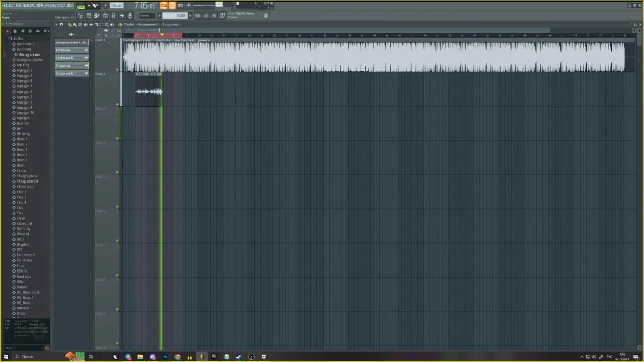Select the Slip tool in playlist
Image resolution: width=644 pixels, height=362 pixels.
91,24
